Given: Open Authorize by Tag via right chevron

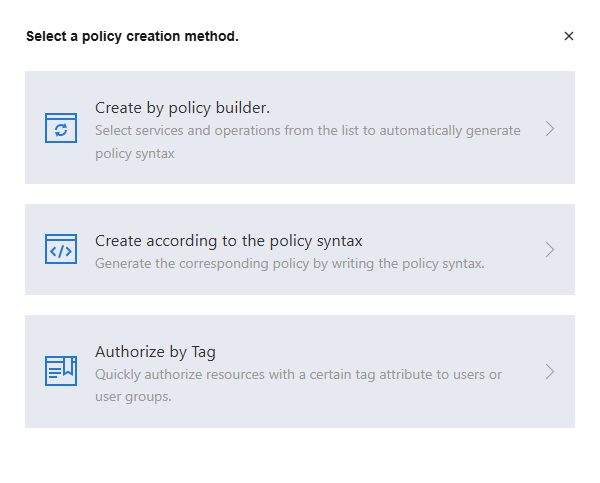Looking at the screenshot, I should [x=549, y=371].
